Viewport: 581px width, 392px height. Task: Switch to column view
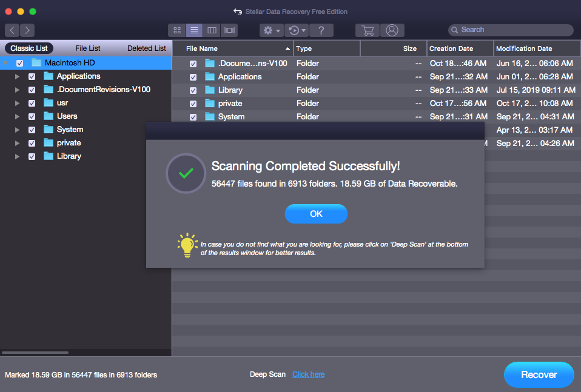pos(212,30)
